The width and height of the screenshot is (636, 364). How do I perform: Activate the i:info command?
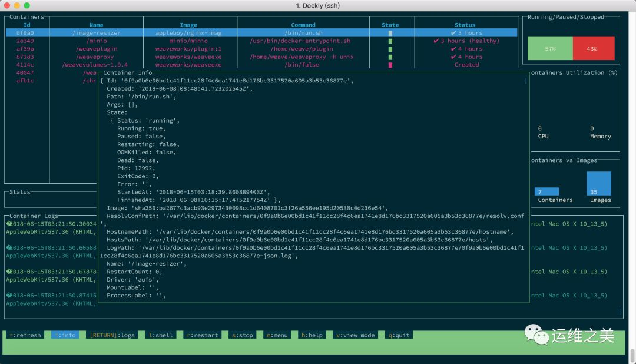pos(65,335)
